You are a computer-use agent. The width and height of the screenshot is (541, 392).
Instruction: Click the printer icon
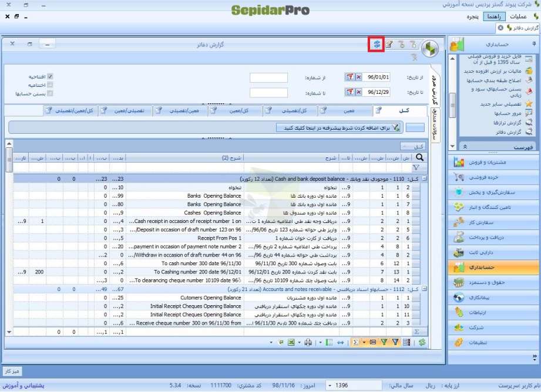(308, 342)
